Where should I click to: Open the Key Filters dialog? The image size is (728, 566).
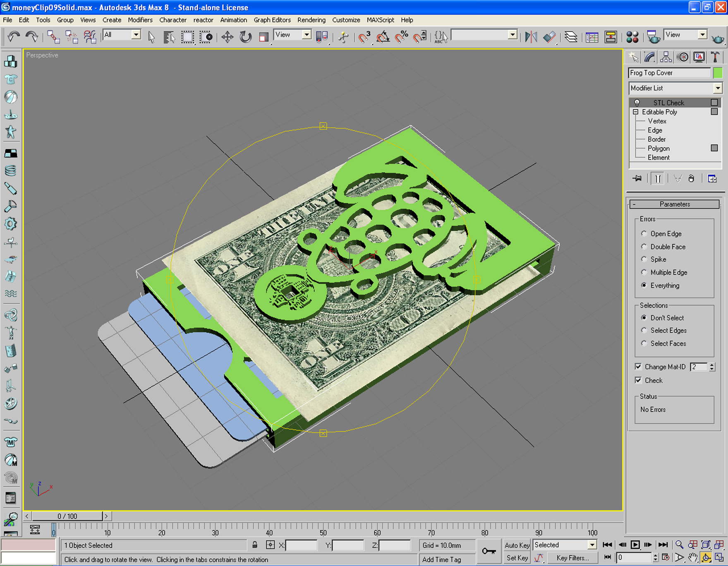572,558
